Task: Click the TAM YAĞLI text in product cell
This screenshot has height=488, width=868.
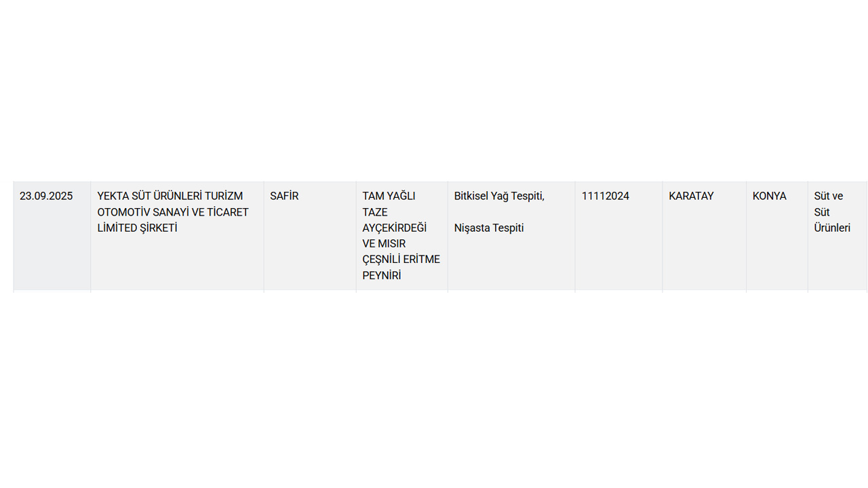Action: (389, 196)
